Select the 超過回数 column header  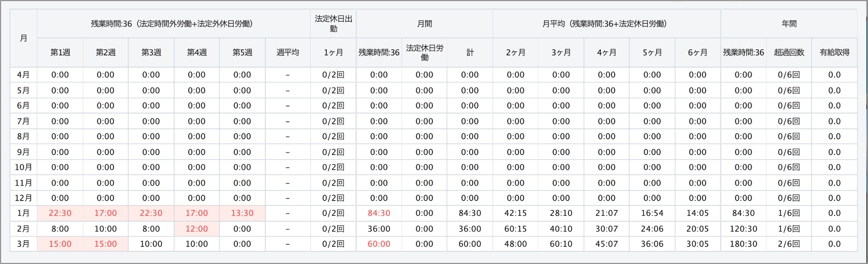(789, 53)
